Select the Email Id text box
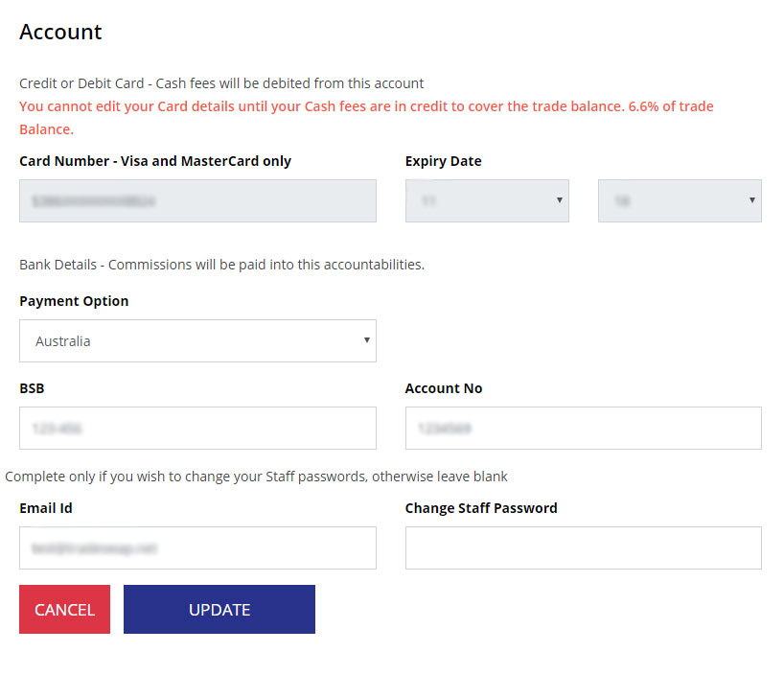The width and height of the screenshot is (784, 675). (x=197, y=548)
